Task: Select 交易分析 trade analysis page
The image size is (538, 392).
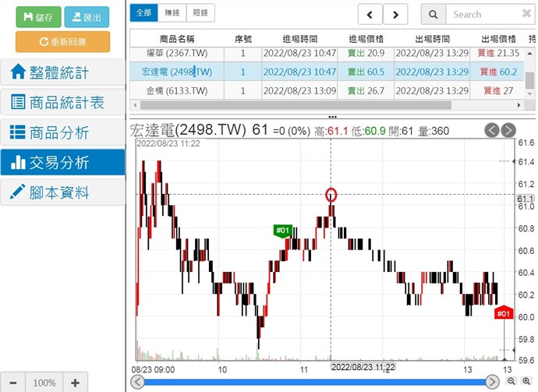Action: [x=63, y=162]
